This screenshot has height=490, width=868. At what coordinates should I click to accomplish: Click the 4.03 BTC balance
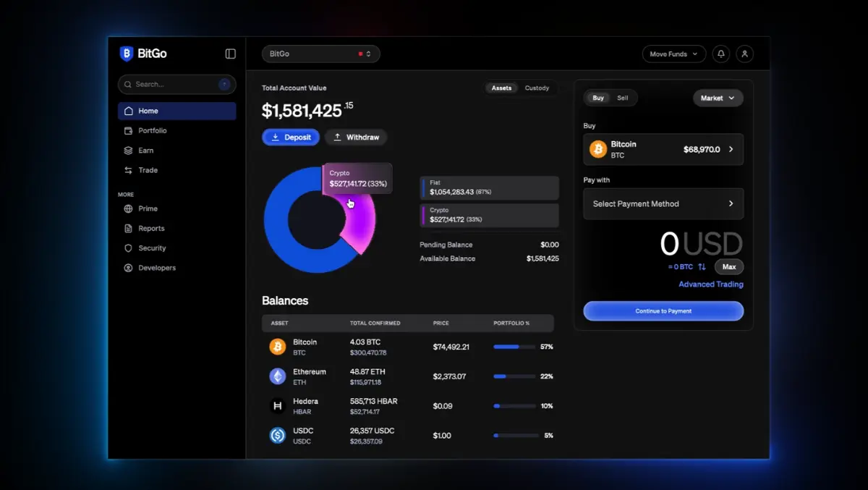(x=365, y=342)
